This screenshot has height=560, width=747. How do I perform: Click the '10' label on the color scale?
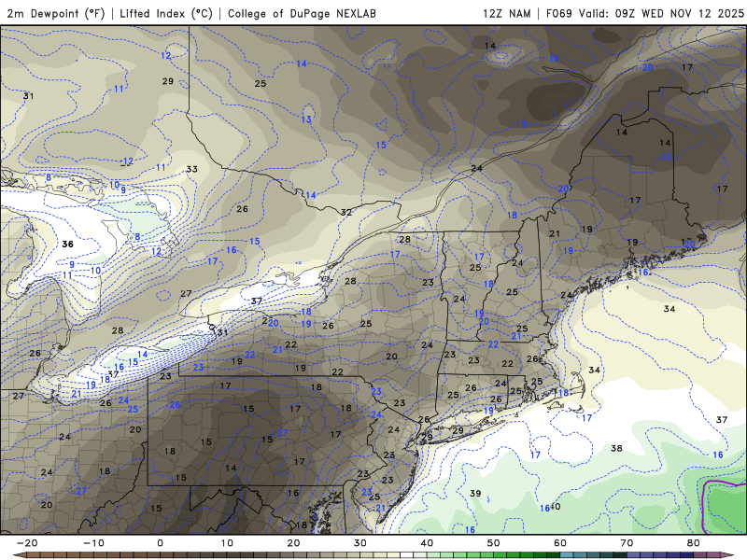click(x=227, y=543)
